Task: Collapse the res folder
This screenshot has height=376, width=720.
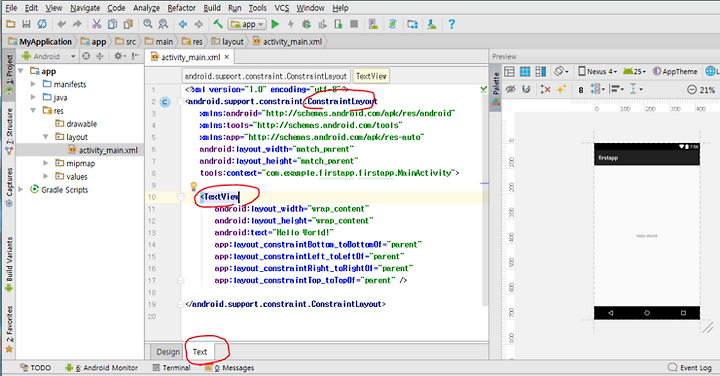Action: coord(33,111)
